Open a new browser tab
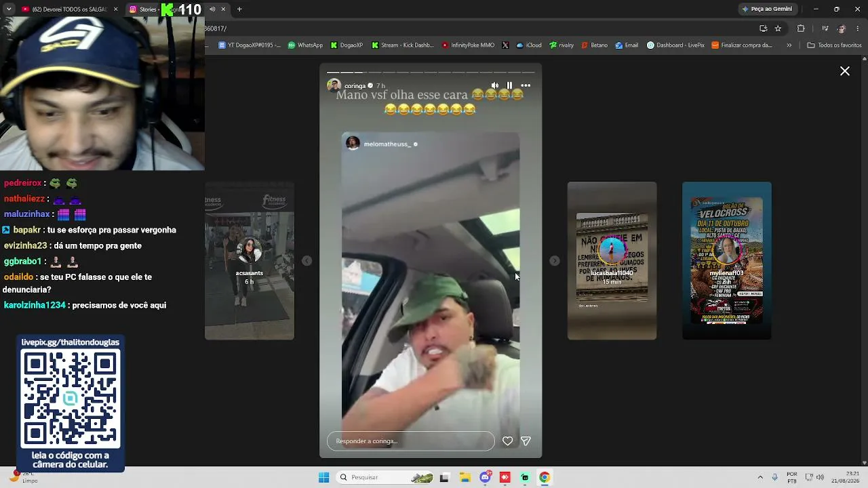 pos(239,9)
